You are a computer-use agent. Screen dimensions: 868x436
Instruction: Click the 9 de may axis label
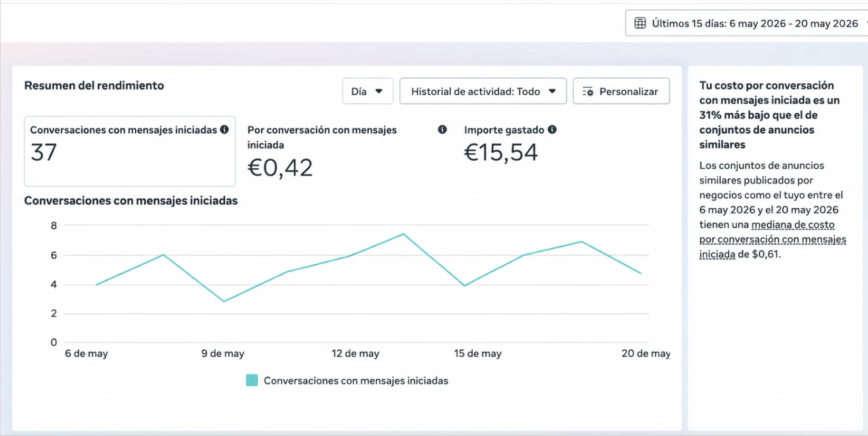click(222, 353)
